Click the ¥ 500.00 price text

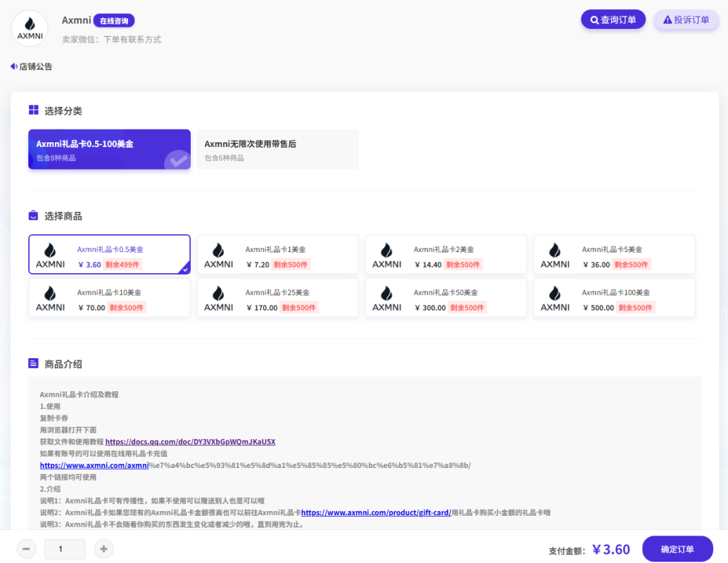[598, 308]
